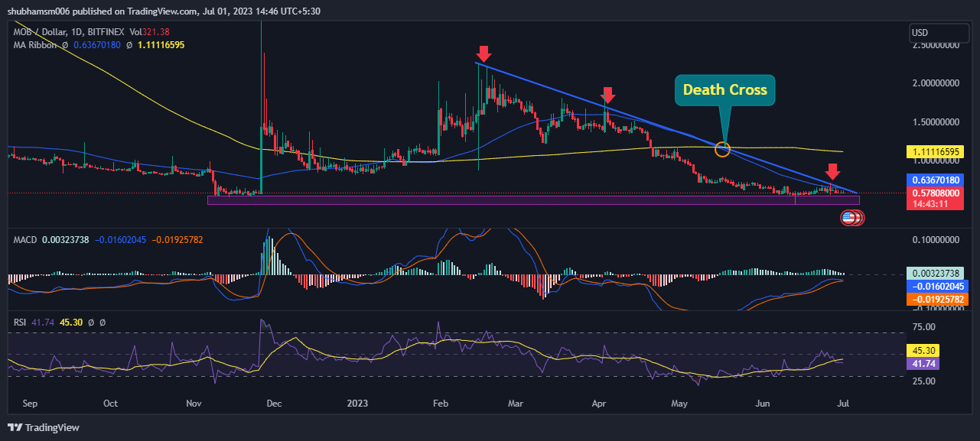Image resolution: width=980 pixels, height=441 pixels.
Task: Click the Apr label on time axis
Action: tap(599, 403)
